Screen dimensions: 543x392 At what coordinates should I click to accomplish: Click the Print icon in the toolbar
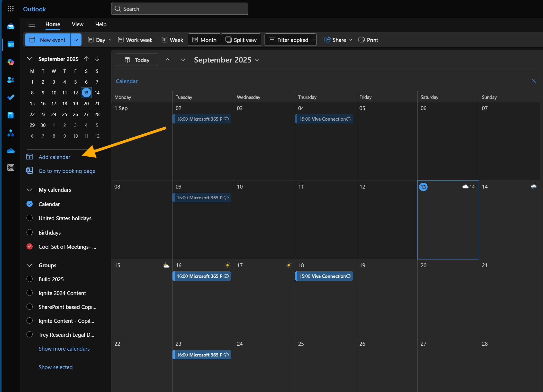(362, 40)
